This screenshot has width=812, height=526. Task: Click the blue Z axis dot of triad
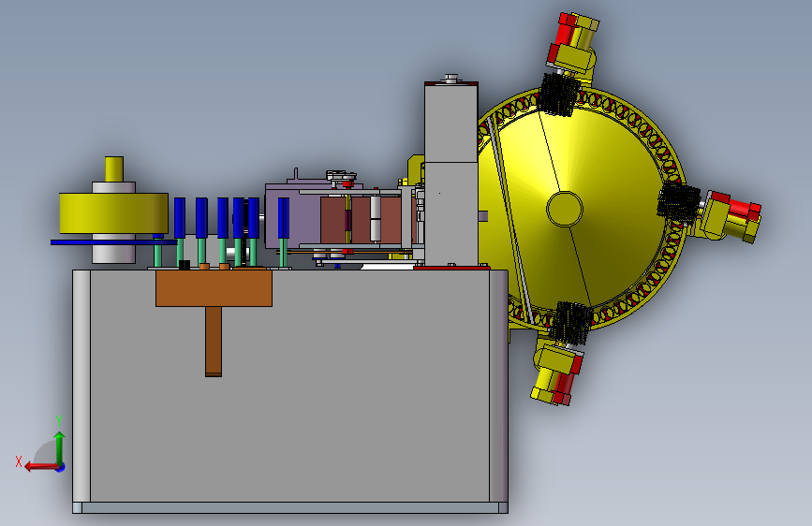click(61, 467)
